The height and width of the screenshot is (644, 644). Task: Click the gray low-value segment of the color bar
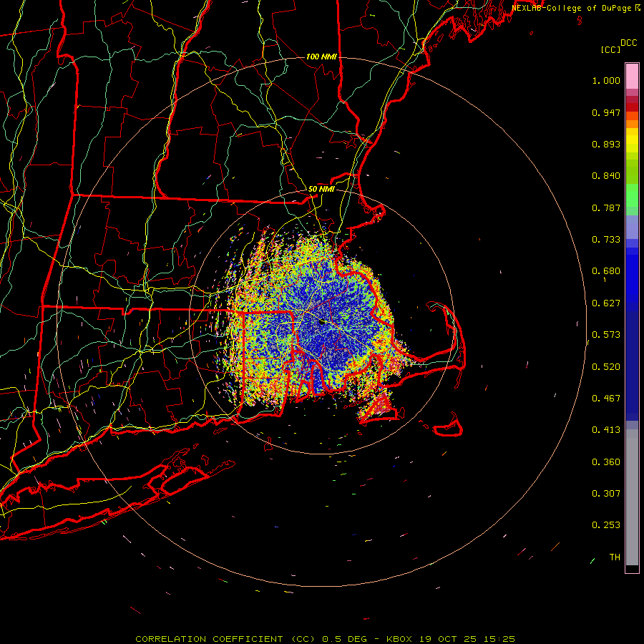[x=632, y=497]
